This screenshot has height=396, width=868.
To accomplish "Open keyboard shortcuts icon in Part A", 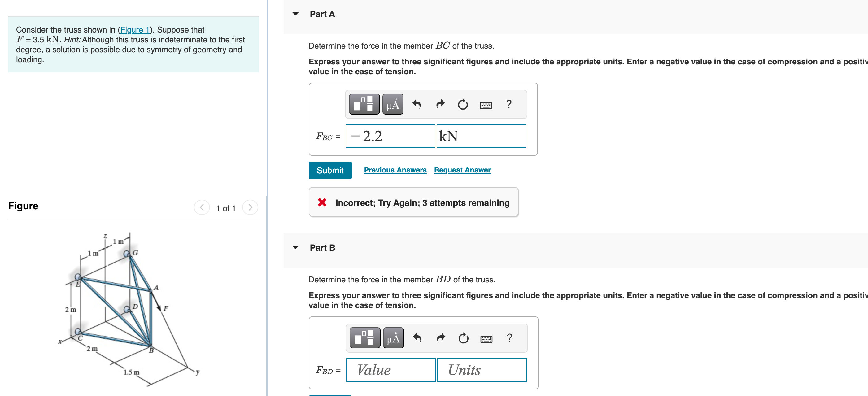I will (486, 105).
